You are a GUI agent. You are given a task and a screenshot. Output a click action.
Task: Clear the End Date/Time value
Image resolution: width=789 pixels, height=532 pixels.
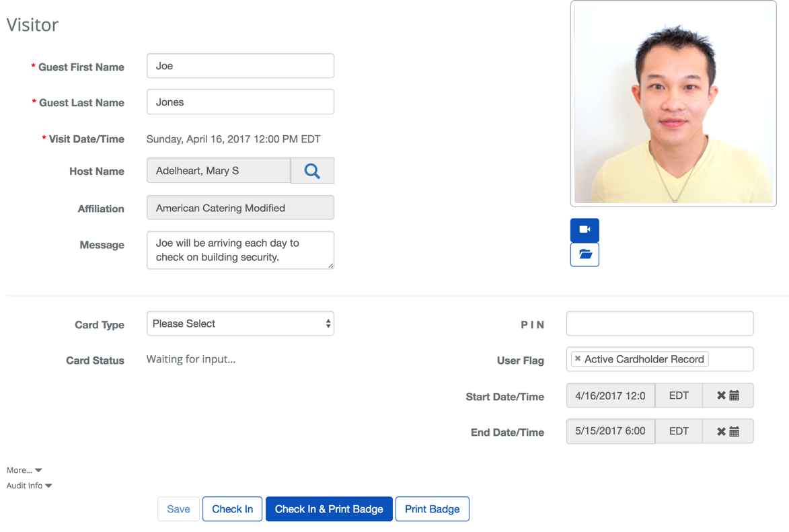click(721, 432)
